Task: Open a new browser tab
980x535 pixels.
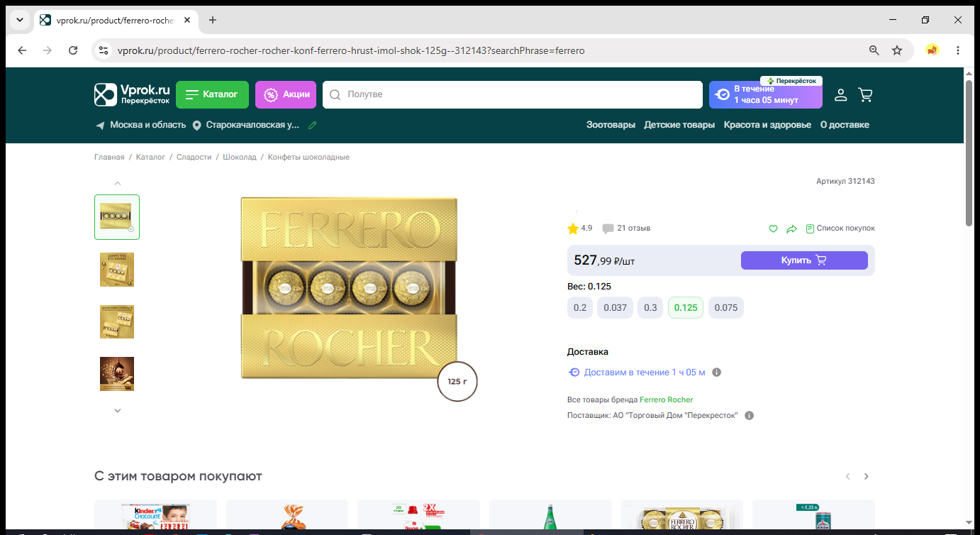Action: point(213,20)
